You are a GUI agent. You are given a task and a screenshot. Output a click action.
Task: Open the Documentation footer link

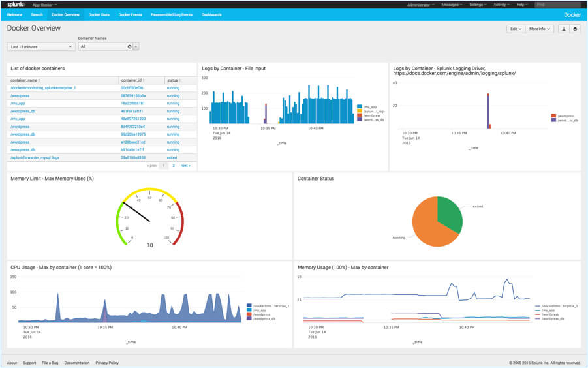77,363
